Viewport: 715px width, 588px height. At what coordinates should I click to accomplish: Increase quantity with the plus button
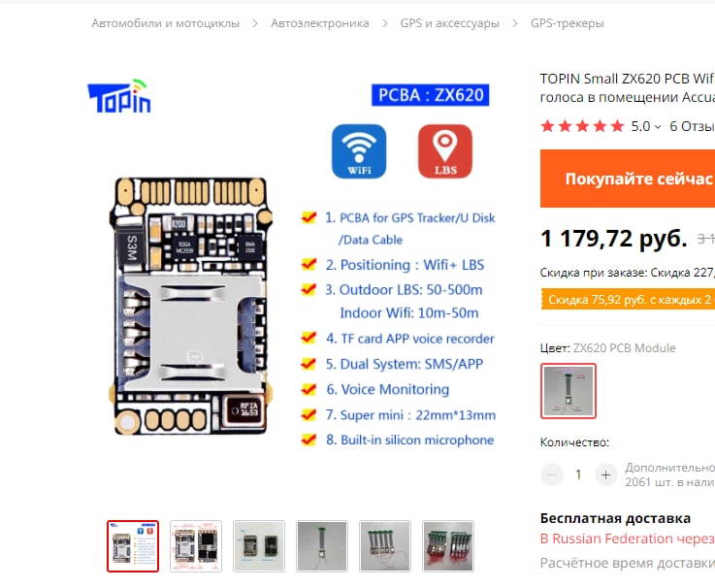605,474
